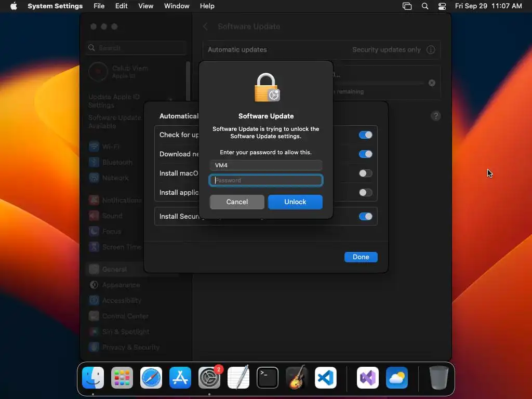Enable the Install application updates switch

(x=365, y=193)
